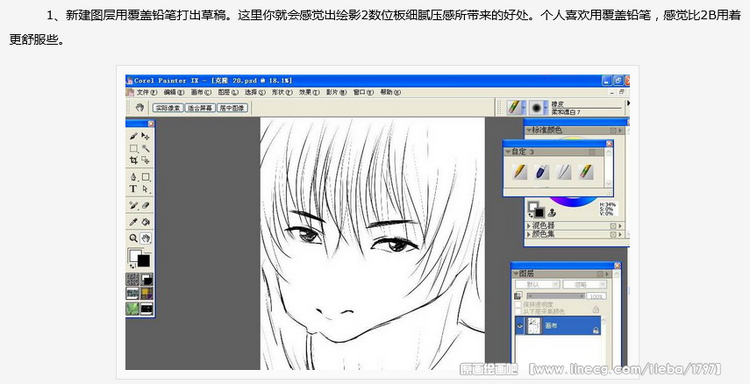Open the Help menu
The width and height of the screenshot is (750, 384).
pos(390,92)
